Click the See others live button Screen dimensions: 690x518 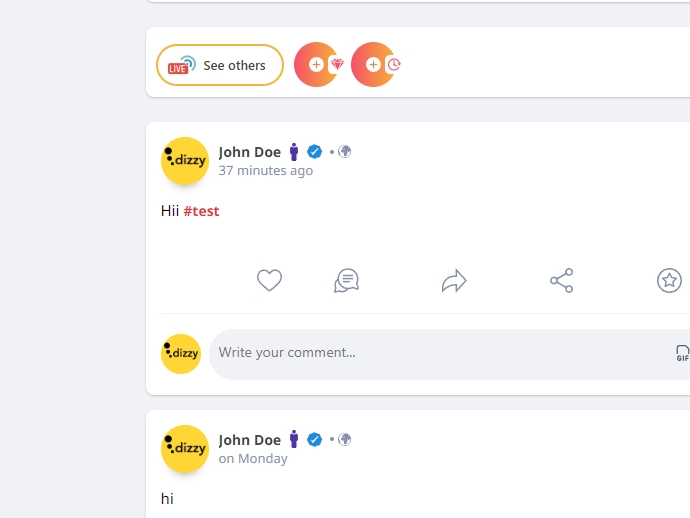pos(220,65)
